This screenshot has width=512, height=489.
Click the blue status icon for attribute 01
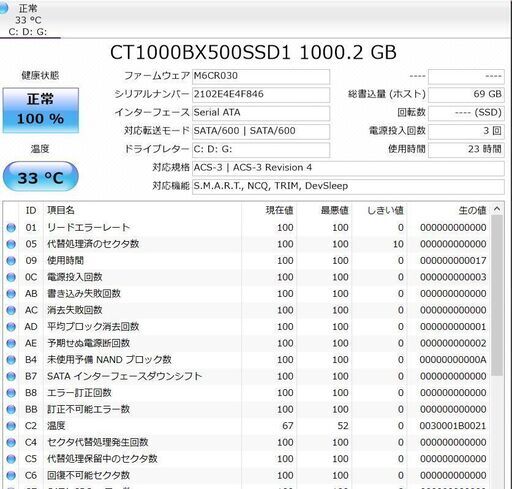11,228
